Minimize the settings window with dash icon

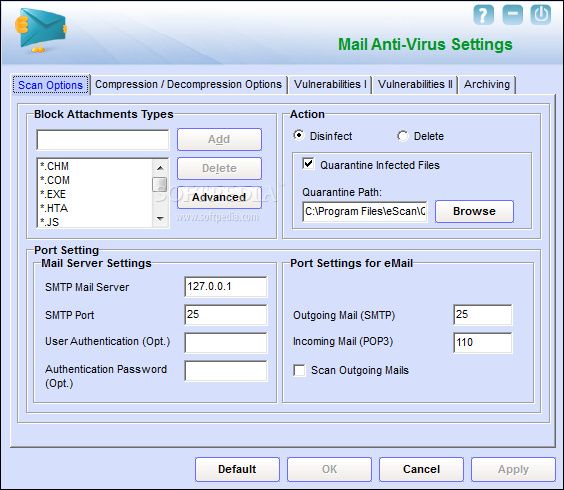512,15
